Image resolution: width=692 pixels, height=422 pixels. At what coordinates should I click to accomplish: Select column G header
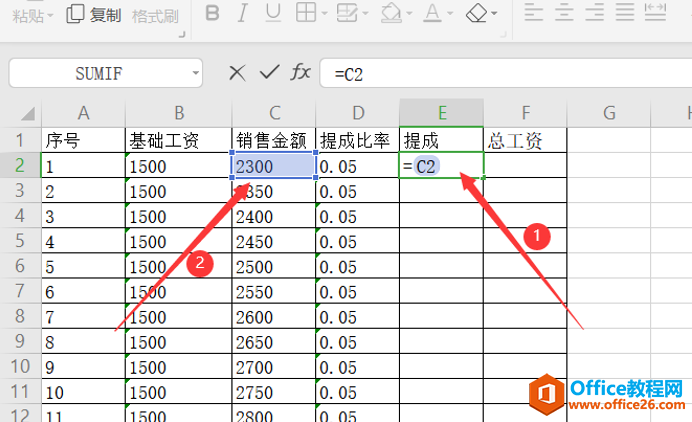tap(609, 113)
